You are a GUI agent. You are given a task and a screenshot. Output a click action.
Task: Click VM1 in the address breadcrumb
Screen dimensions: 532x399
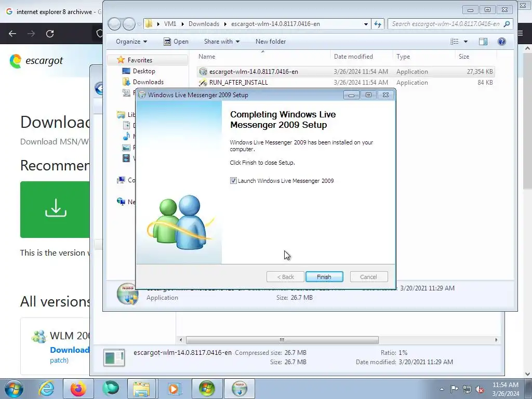(x=170, y=24)
